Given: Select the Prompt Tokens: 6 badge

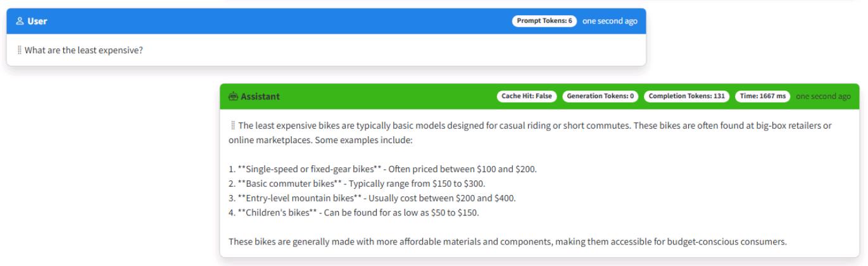Looking at the screenshot, I should tap(544, 21).
